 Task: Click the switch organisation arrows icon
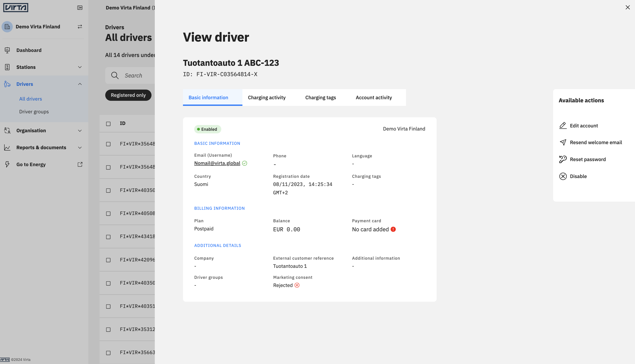coord(80,27)
